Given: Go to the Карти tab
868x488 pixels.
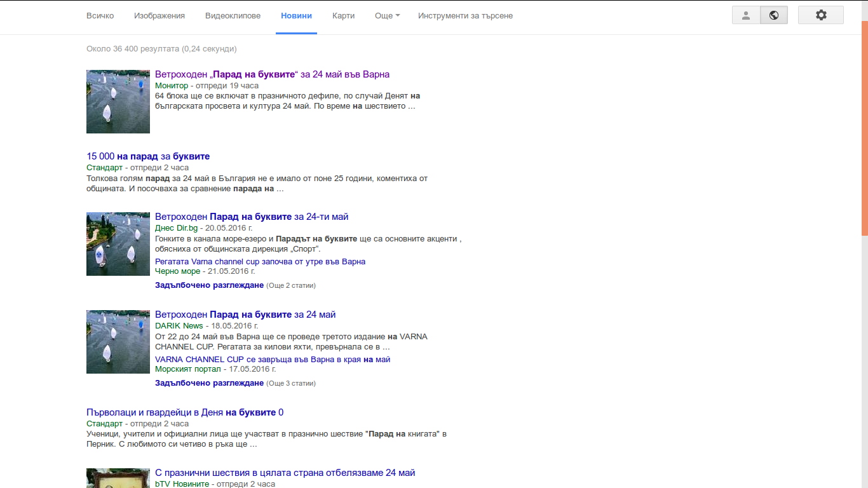Looking at the screenshot, I should pos(343,16).
